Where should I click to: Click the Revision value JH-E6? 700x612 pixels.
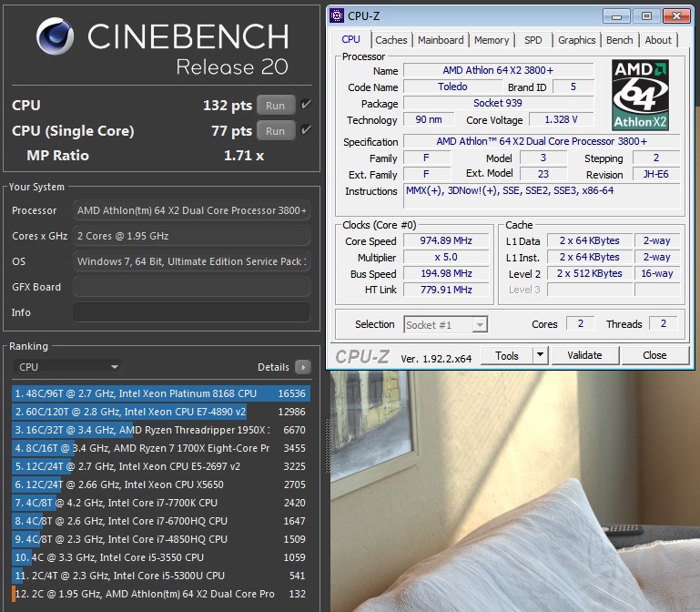click(x=655, y=174)
